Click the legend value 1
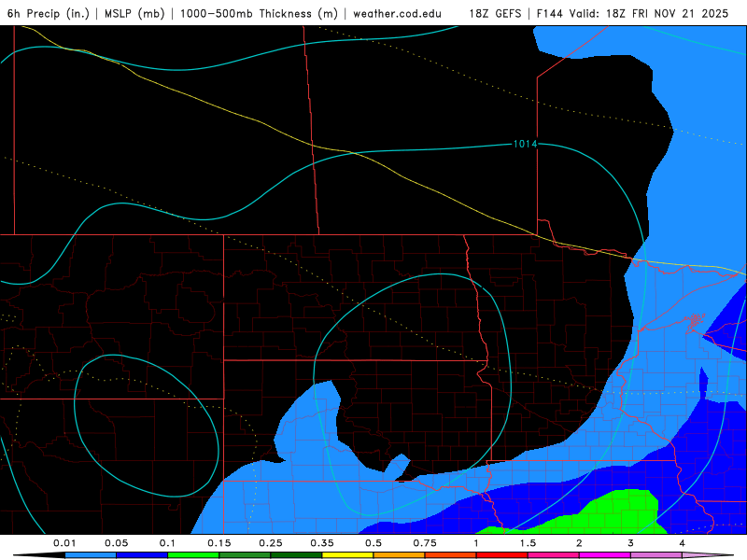 click(x=476, y=543)
